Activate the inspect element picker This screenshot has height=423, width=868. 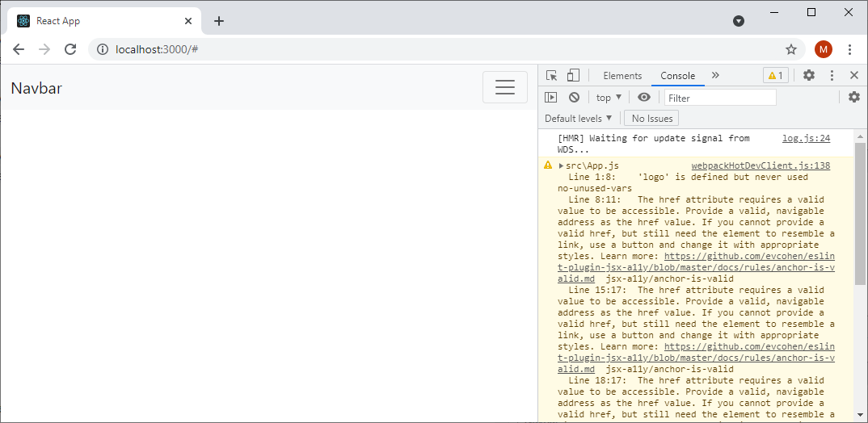click(x=552, y=76)
